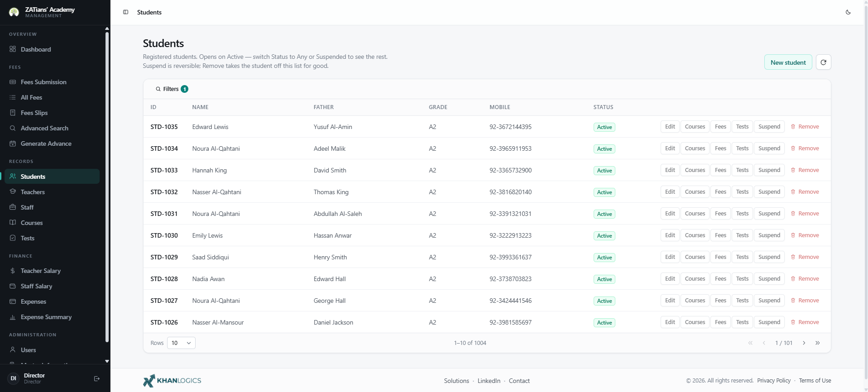Click the Teachers graduation cap icon
The image size is (868, 392).
coord(13,192)
